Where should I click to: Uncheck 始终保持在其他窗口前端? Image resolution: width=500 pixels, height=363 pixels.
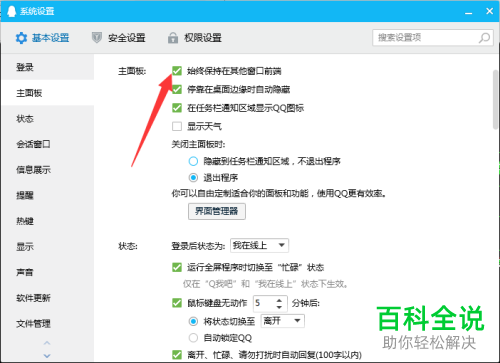pyautogui.click(x=177, y=71)
